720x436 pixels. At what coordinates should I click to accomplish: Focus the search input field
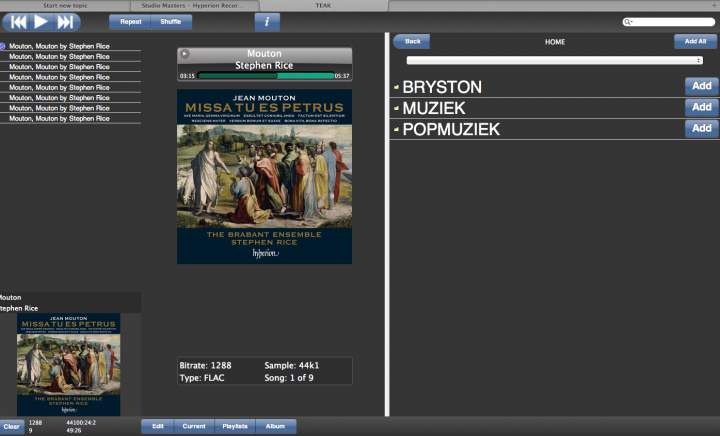(x=669, y=22)
